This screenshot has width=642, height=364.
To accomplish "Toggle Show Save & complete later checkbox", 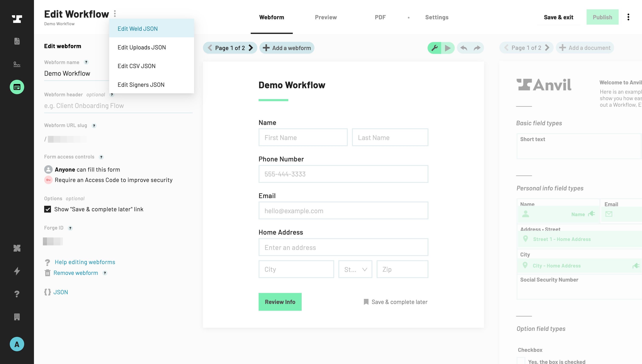I will click(x=48, y=209).
